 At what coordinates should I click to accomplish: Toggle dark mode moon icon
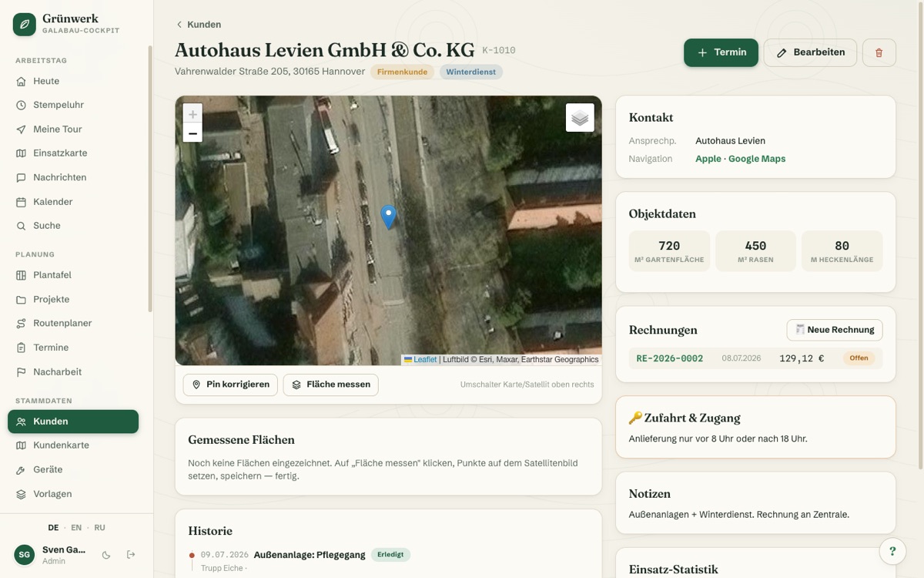click(x=106, y=555)
